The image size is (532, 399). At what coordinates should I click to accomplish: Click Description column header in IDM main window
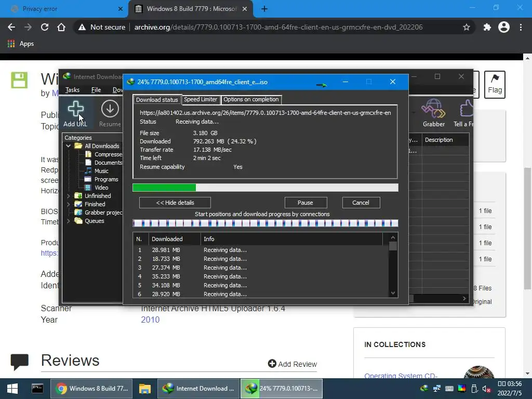click(x=445, y=140)
